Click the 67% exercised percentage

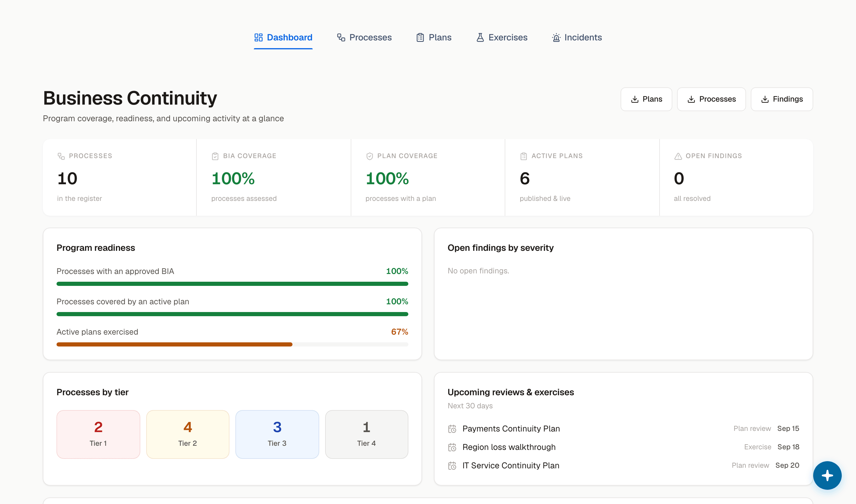(399, 332)
